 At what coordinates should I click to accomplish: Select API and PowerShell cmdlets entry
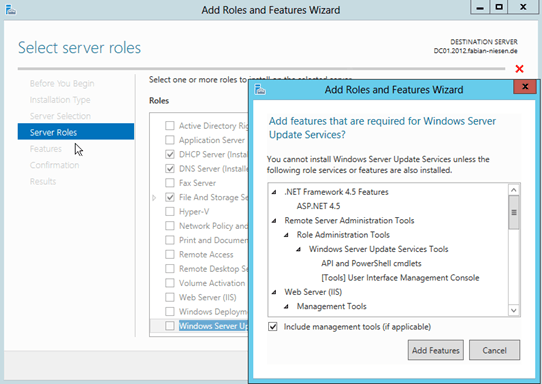(x=371, y=263)
